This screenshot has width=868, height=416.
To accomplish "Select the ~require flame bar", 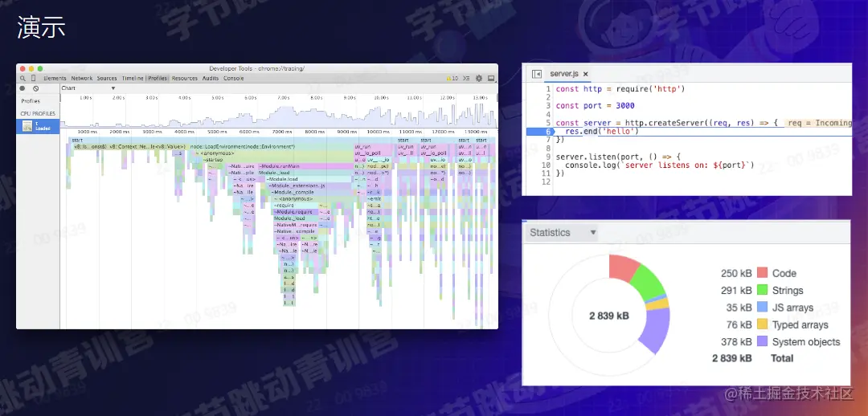I will tap(296, 206).
